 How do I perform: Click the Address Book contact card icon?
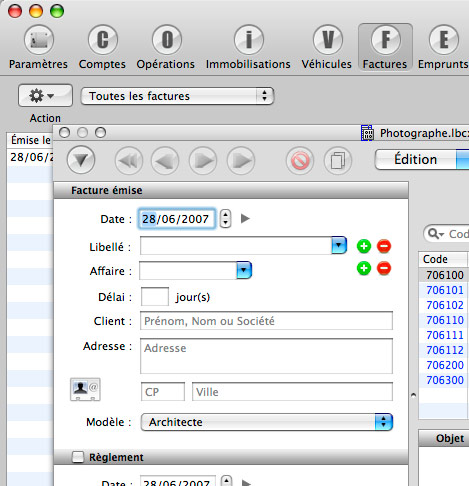coord(85,389)
